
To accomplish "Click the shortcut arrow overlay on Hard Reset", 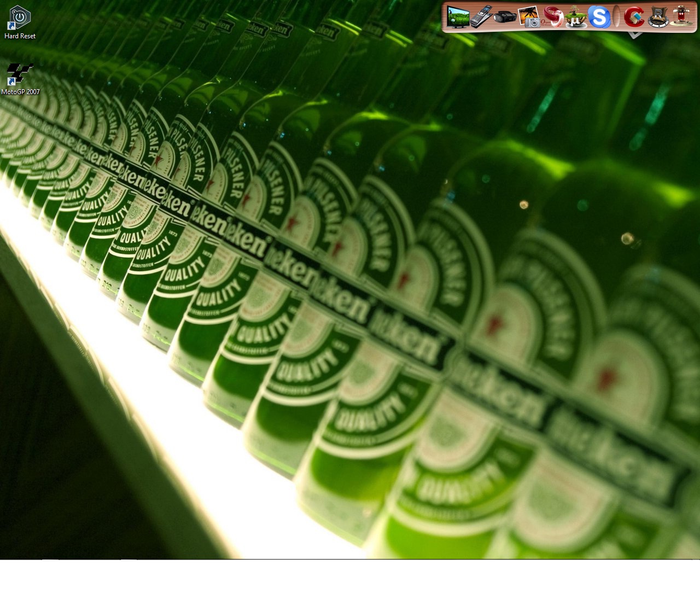I will tap(11, 26).
